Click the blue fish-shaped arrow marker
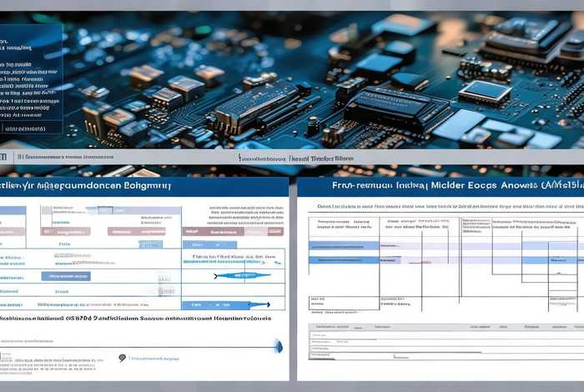Viewport: 584px width, 392px height. pos(242,275)
